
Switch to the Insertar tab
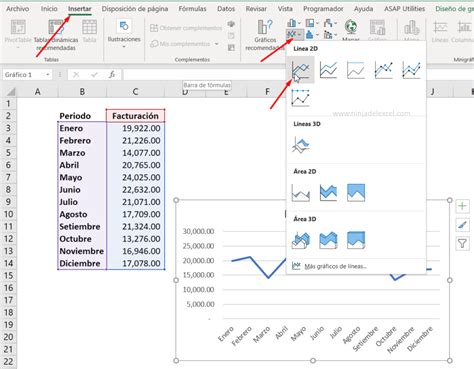click(80, 9)
